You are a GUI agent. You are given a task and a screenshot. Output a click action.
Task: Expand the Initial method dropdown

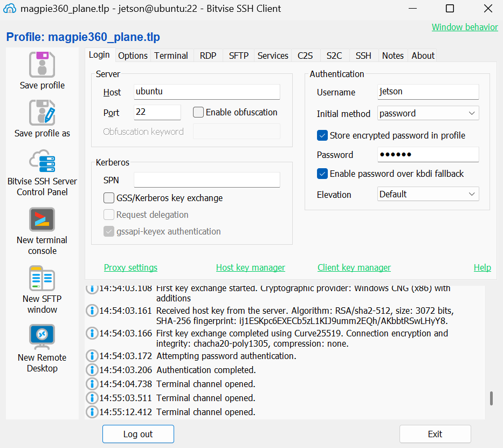pyautogui.click(x=428, y=113)
